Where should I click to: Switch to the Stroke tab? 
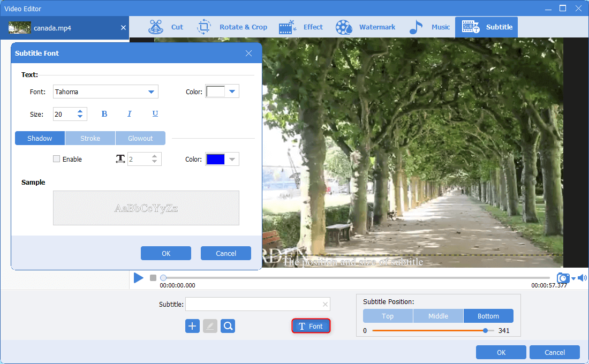(x=90, y=138)
